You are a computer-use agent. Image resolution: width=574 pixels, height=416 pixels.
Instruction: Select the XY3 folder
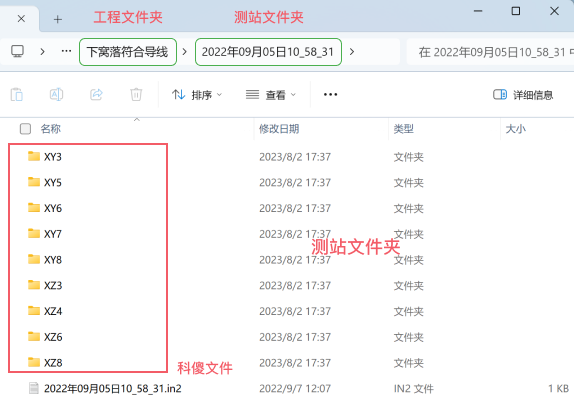[53, 157]
